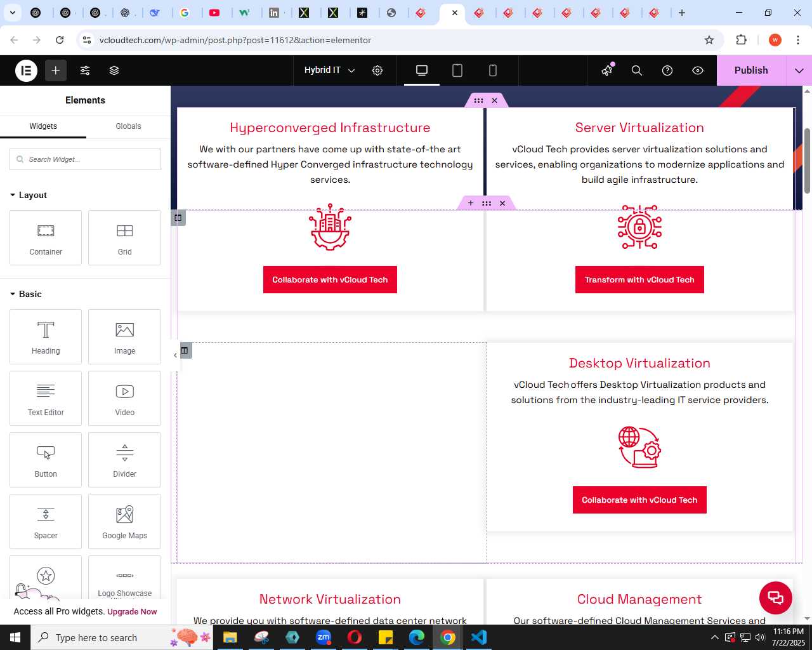Click the Cloud Management heading
812x650 pixels.
pyautogui.click(x=639, y=599)
